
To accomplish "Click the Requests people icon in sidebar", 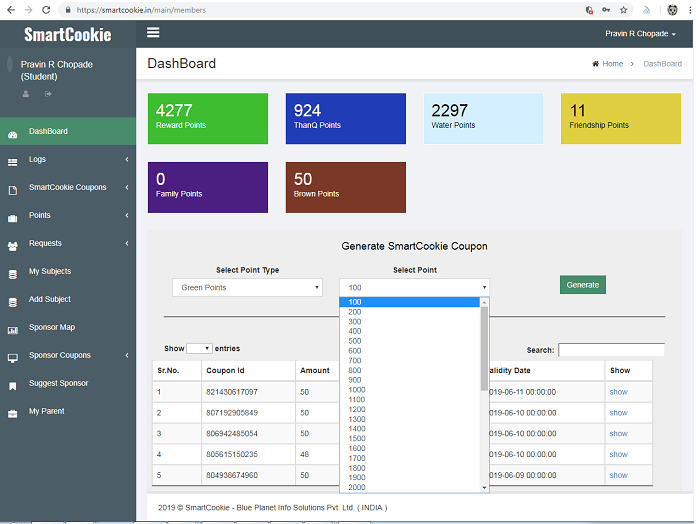I will click(12, 244).
